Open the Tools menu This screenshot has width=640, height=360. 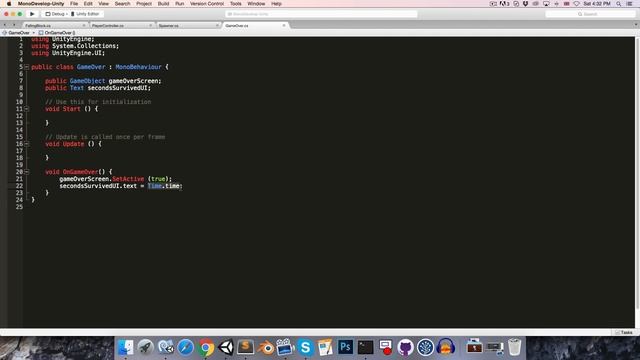pos(236,4)
